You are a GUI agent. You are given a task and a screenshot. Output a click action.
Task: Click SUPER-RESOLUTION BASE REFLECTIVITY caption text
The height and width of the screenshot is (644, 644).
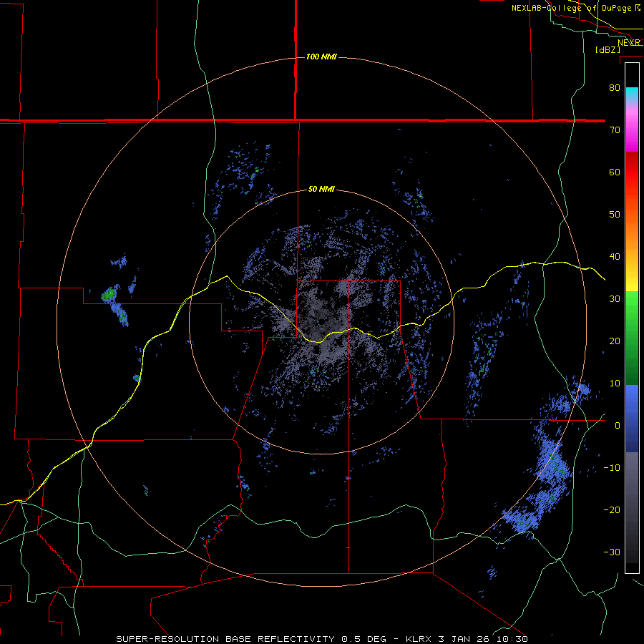pyautogui.click(x=225, y=639)
